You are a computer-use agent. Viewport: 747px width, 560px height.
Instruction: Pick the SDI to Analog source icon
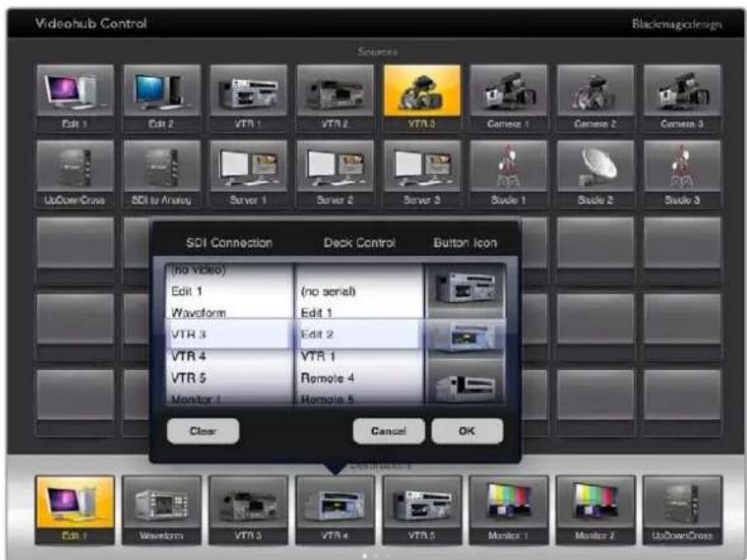click(161, 166)
